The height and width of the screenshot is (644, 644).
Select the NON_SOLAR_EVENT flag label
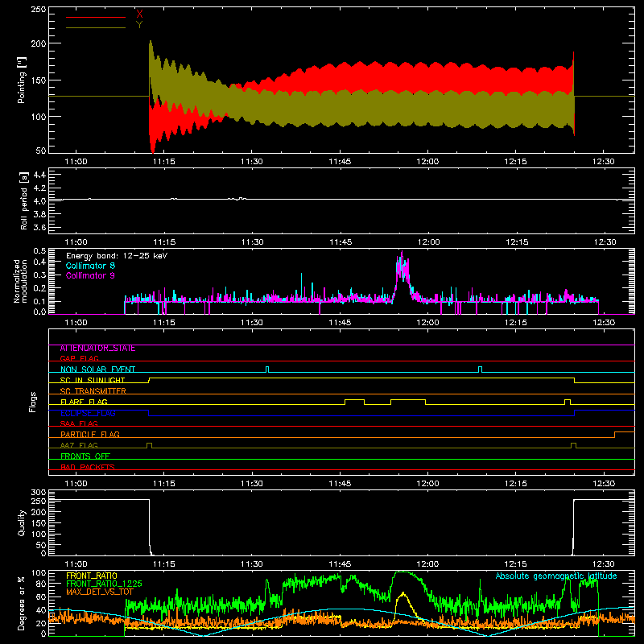(x=97, y=369)
